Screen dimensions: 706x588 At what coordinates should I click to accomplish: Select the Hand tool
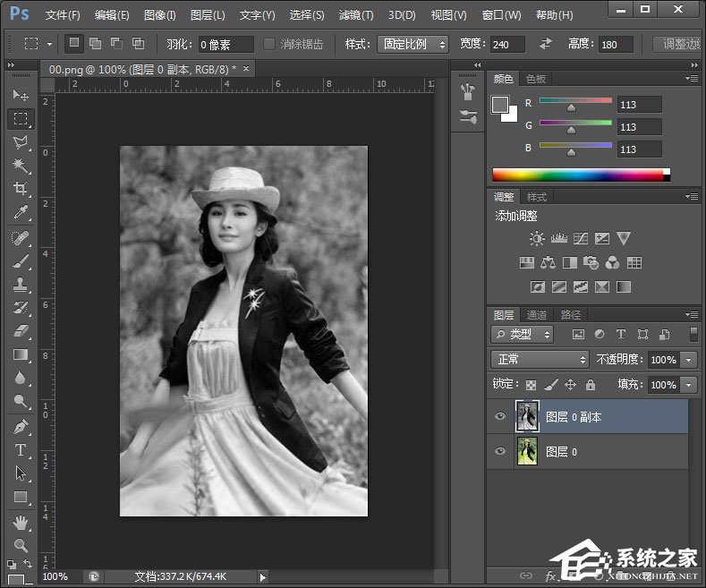(20, 522)
